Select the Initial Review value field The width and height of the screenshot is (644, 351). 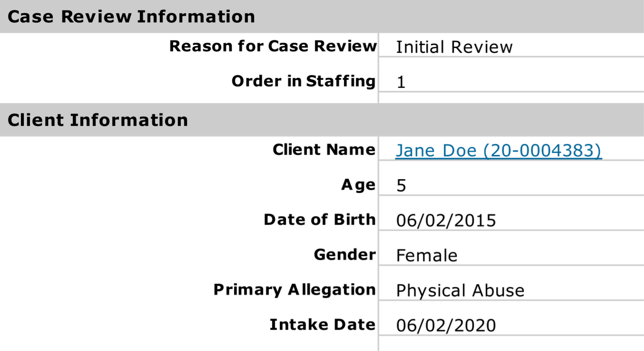click(x=454, y=47)
